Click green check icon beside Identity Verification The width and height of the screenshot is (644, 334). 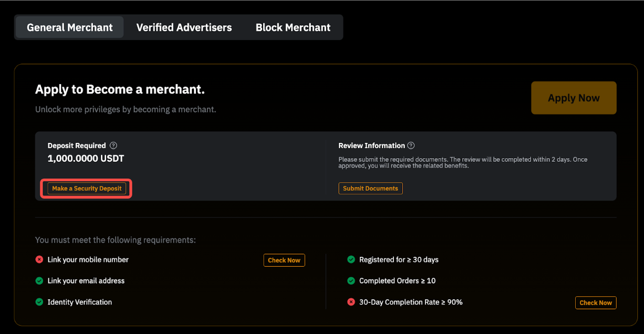pyautogui.click(x=39, y=302)
